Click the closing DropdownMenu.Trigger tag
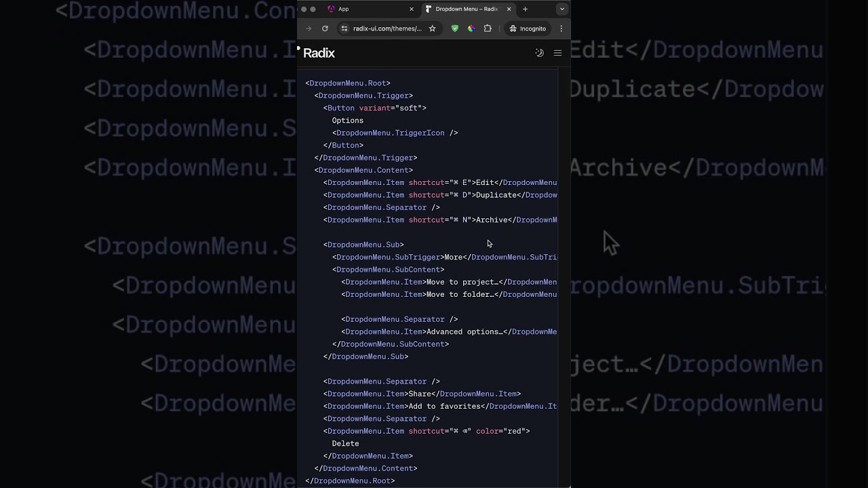 366,158
